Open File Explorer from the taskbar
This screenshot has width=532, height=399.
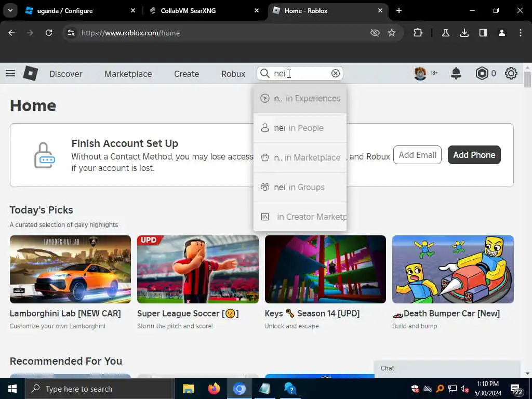(188, 389)
